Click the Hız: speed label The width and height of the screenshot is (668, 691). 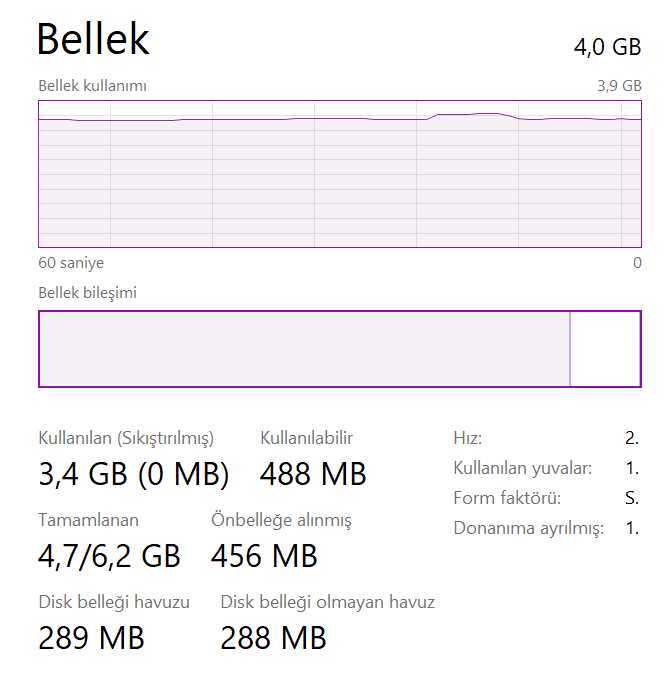tap(468, 438)
